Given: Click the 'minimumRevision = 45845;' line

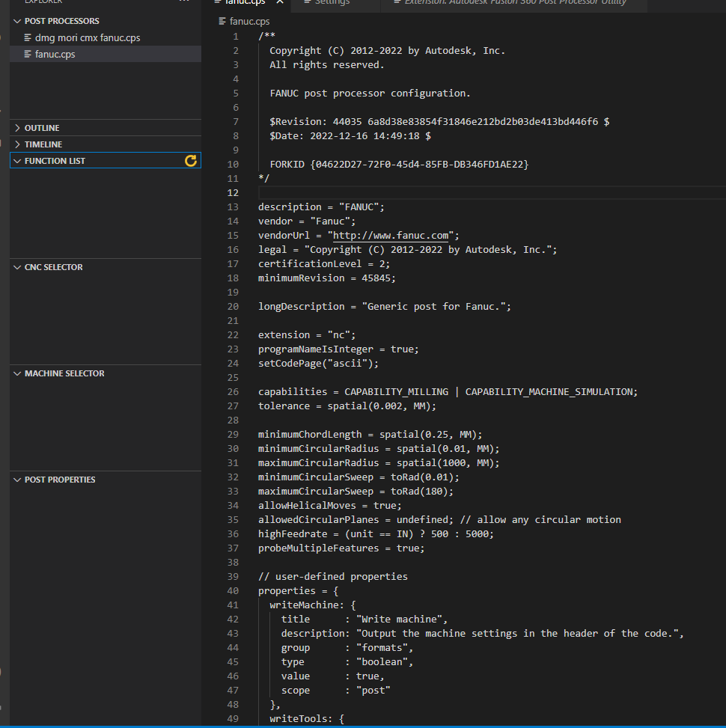Looking at the screenshot, I should click(327, 278).
